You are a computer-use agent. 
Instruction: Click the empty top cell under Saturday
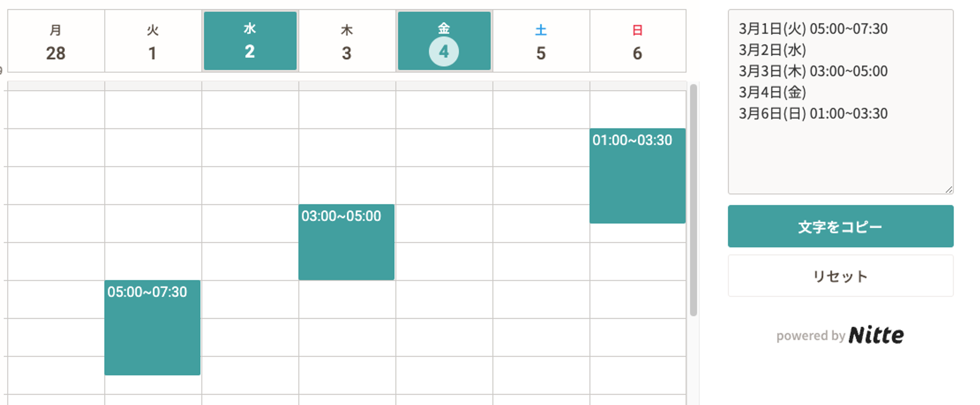click(x=541, y=109)
